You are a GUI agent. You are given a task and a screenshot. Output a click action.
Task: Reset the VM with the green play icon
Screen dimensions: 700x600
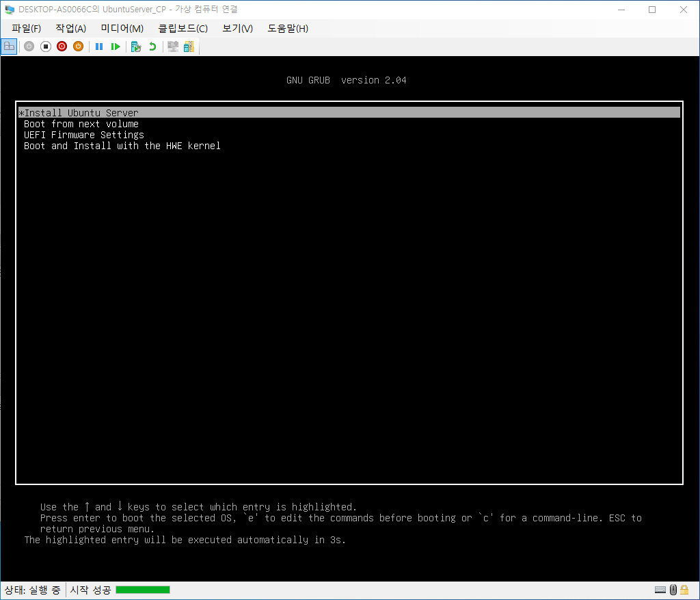[116, 47]
